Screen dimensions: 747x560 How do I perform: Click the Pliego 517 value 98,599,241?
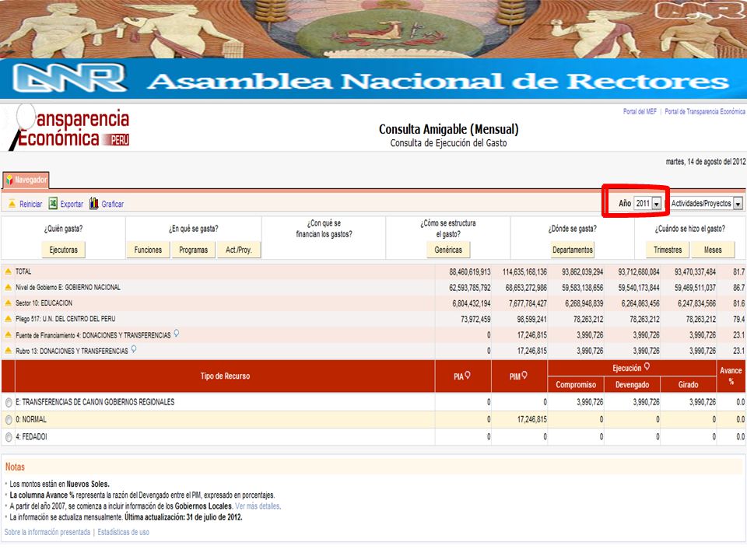(531, 319)
